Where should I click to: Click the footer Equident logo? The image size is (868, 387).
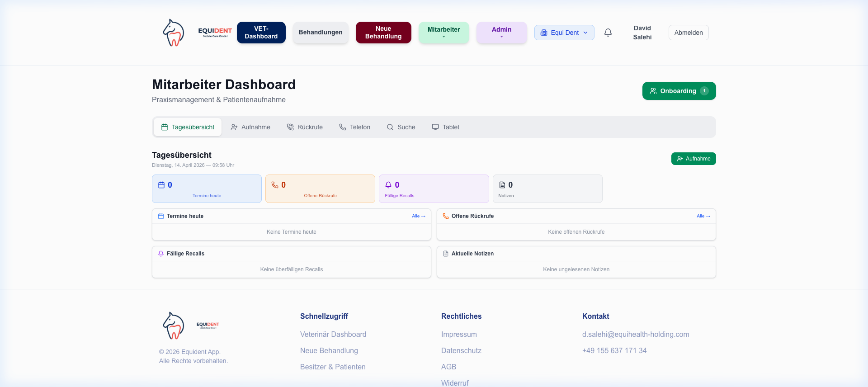174,326
